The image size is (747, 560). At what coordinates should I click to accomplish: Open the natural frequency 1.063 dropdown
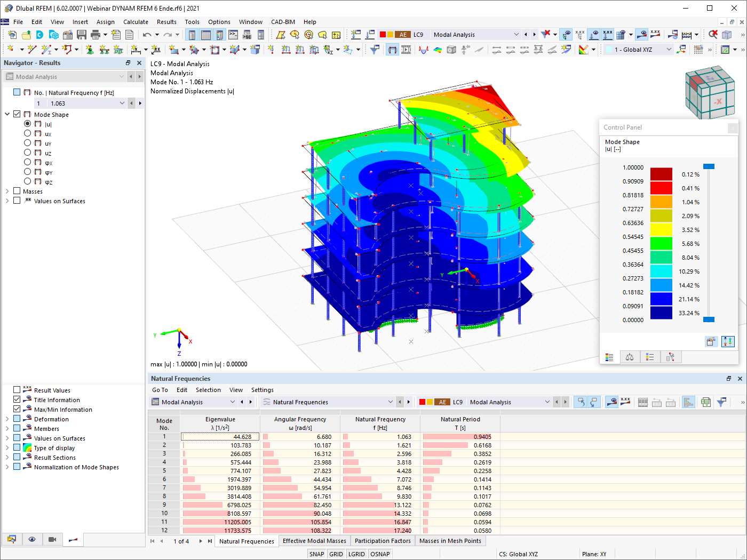tap(122, 103)
